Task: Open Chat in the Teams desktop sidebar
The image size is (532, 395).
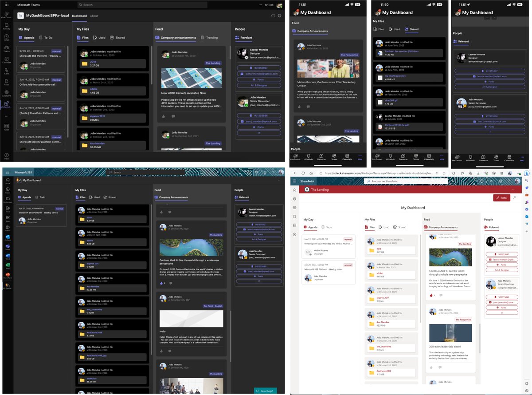Action: point(6,38)
